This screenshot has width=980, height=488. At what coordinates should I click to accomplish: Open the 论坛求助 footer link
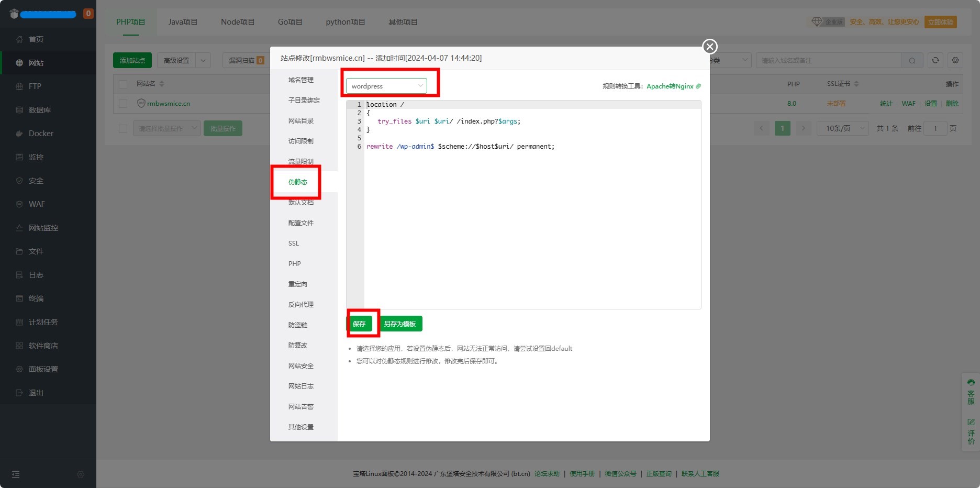click(547, 473)
